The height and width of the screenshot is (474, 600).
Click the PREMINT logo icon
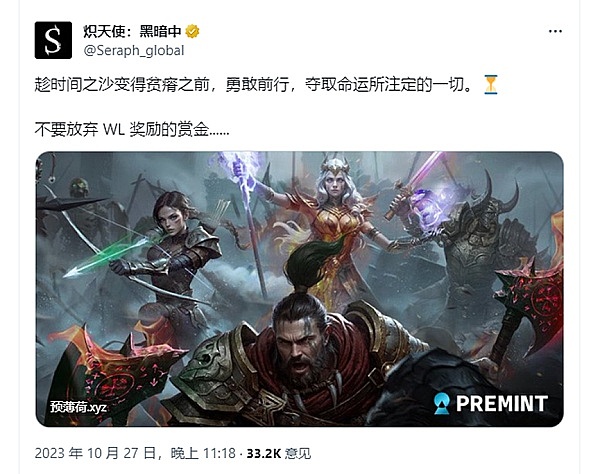442,404
